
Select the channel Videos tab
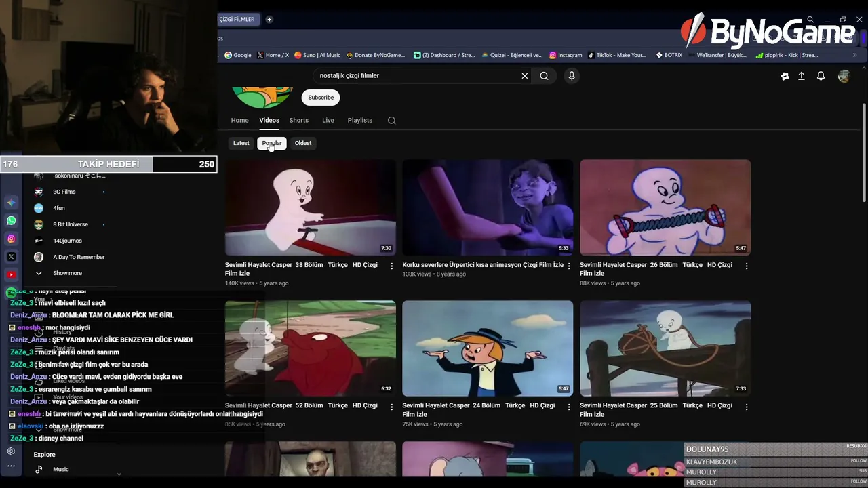point(269,120)
